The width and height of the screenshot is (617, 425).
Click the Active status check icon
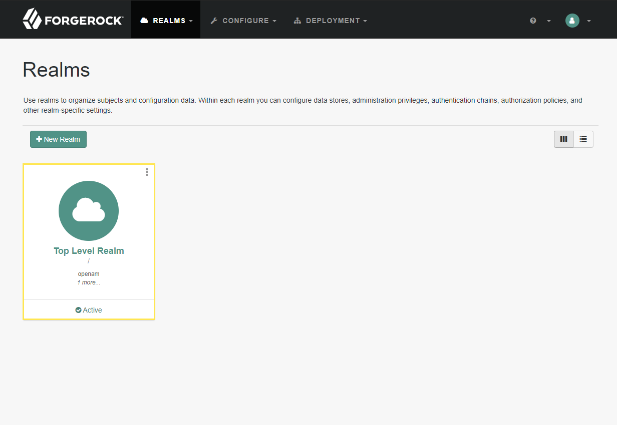pyautogui.click(x=78, y=310)
